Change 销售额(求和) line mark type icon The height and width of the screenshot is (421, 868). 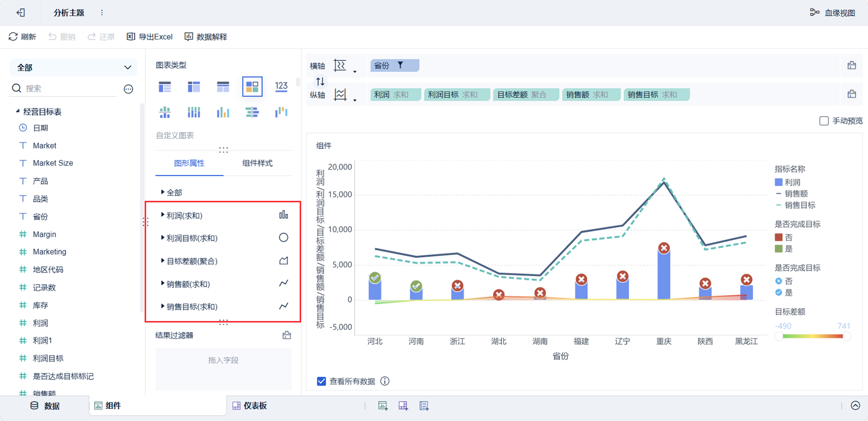point(283,283)
